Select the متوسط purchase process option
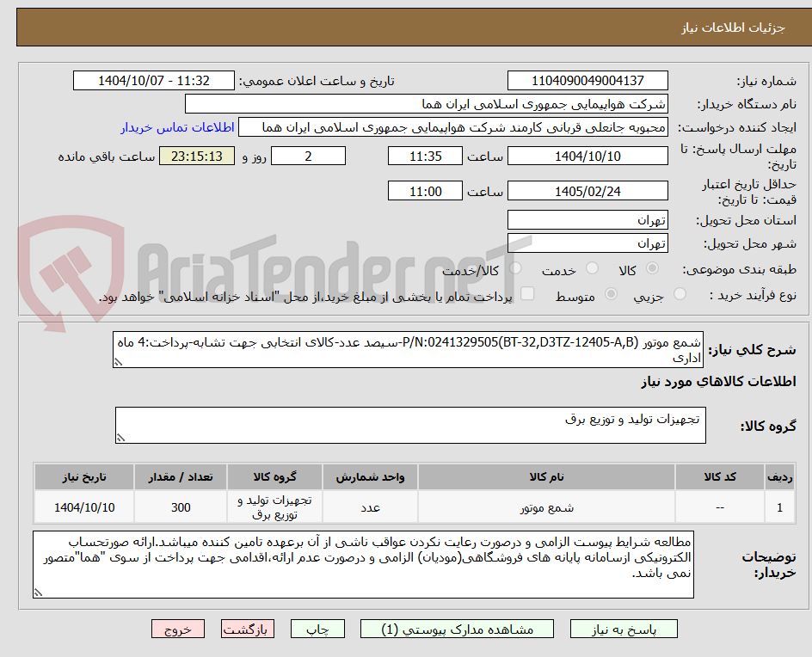812x657 pixels. [x=611, y=292]
